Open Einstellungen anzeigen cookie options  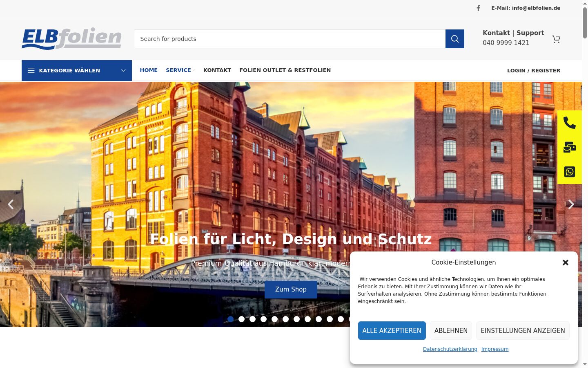click(523, 330)
